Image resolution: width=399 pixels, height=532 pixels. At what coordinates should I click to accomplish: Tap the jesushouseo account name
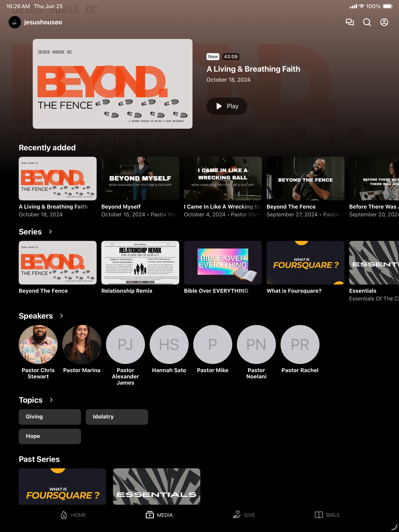[43, 22]
